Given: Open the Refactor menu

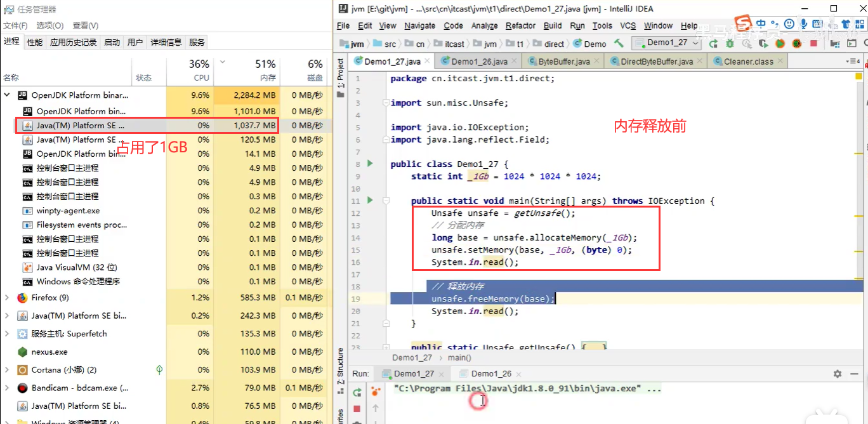Looking at the screenshot, I should (x=520, y=25).
